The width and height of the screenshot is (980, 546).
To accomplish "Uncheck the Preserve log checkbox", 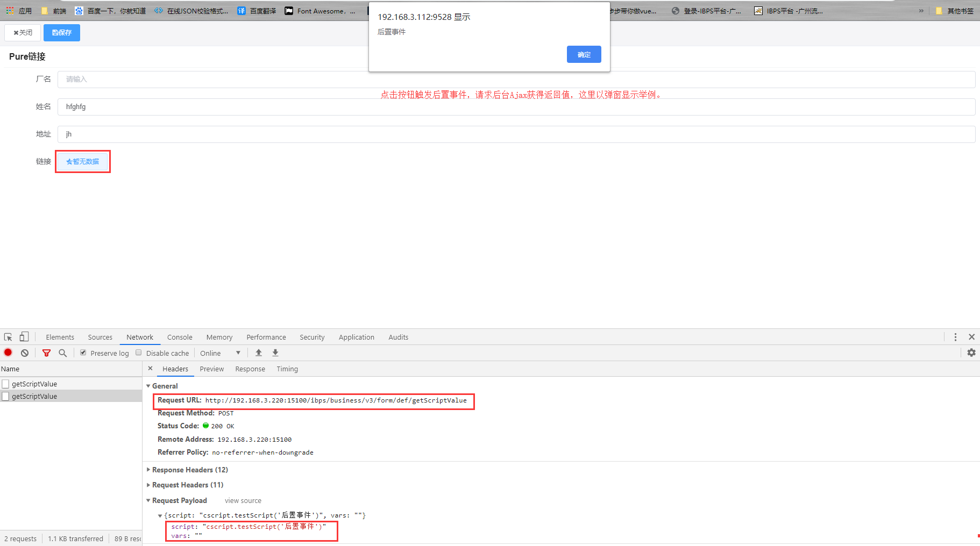I will tap(83, 353).
